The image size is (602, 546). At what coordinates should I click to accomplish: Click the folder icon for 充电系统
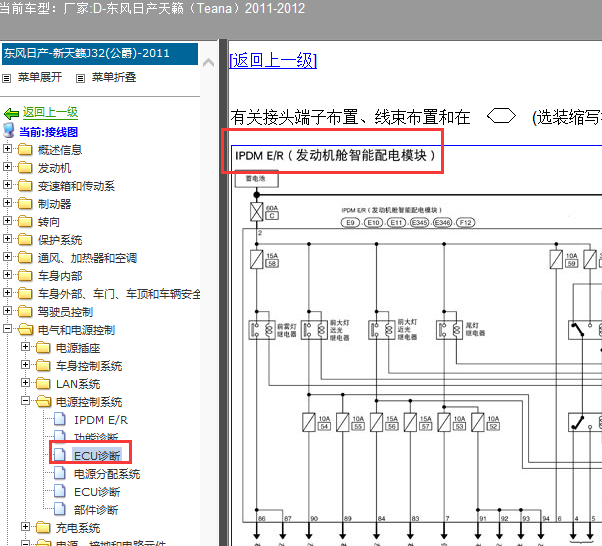[43, 527]
